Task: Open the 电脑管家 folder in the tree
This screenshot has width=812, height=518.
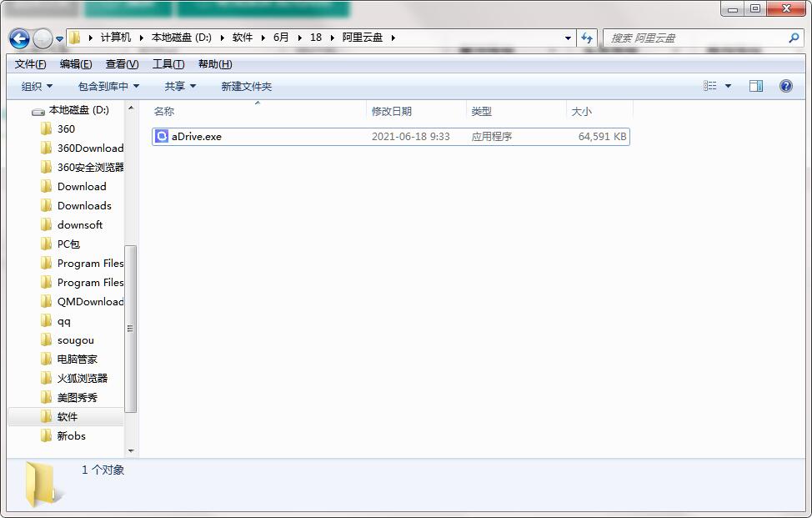Action: point(78,359)
